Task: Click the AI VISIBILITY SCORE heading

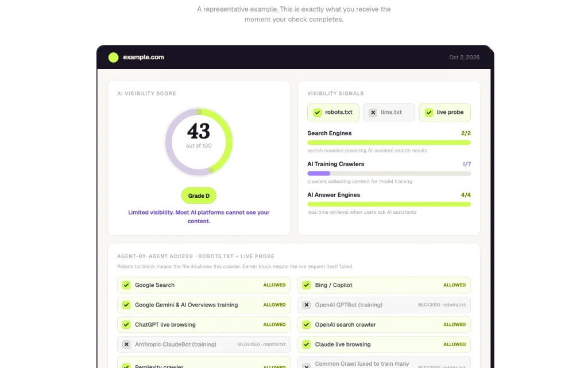Action: (x=146, y=94)
